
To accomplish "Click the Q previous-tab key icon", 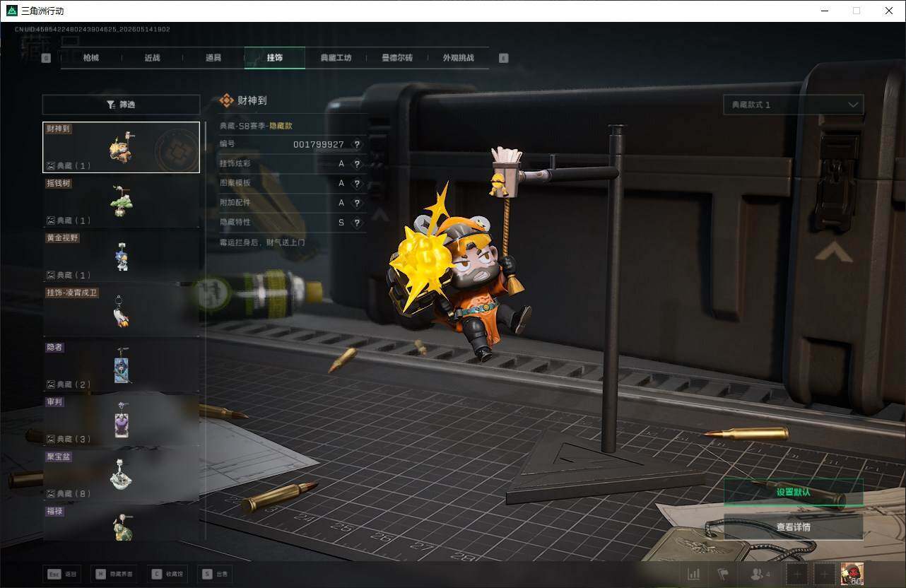I will (x=46, y=59).
